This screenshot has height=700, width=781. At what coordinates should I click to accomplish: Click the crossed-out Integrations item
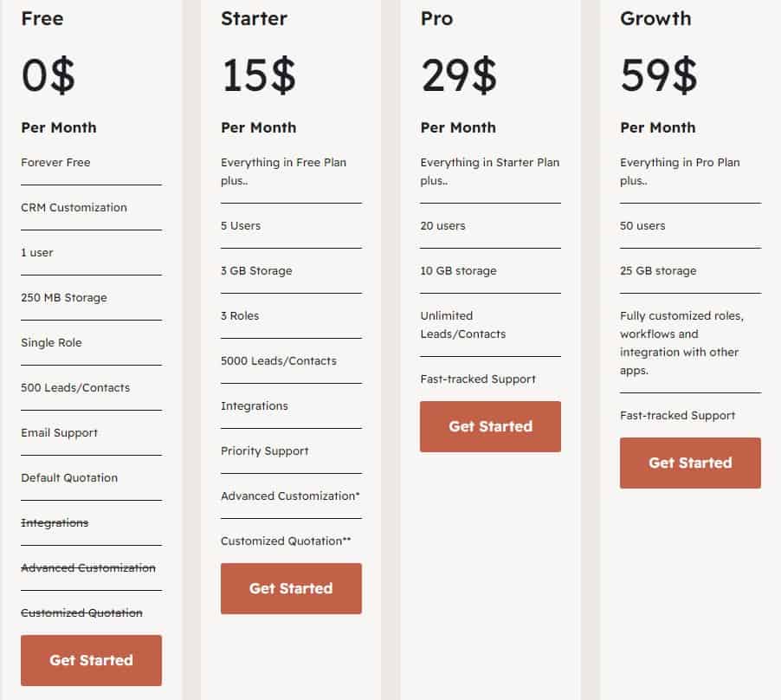[x=54, y=522]
